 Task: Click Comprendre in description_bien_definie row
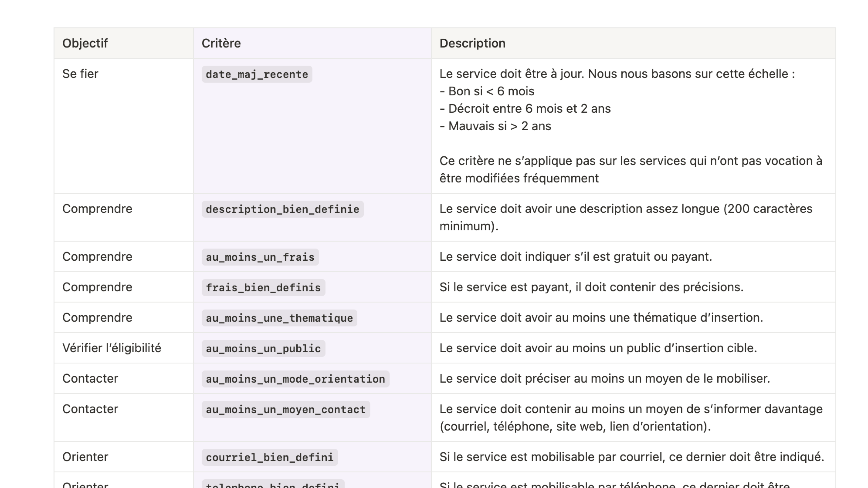click(x=97, y=209)
